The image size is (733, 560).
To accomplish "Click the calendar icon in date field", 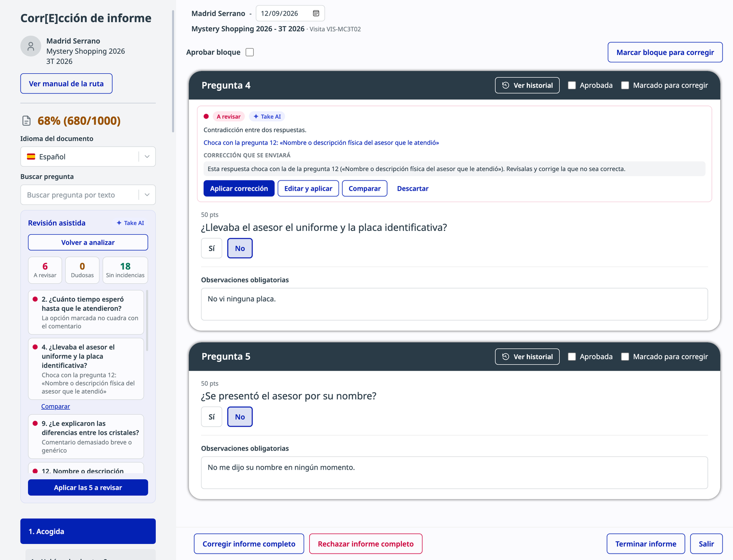I will tap(316, 13).
